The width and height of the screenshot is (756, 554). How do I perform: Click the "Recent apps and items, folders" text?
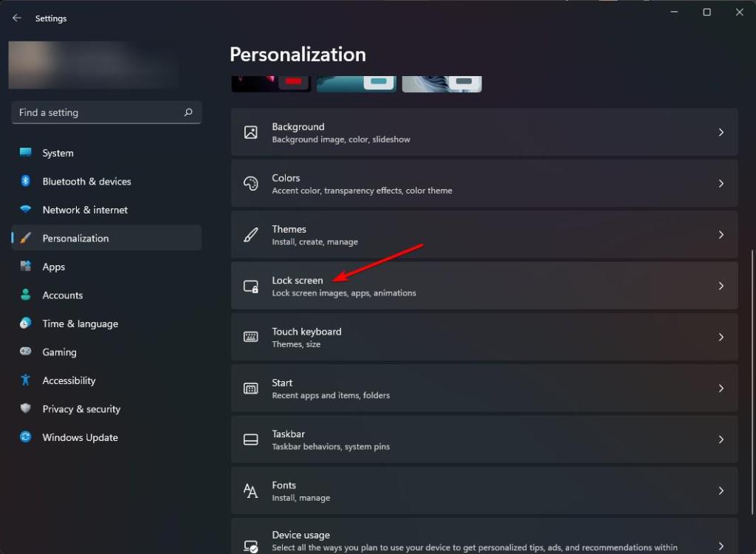point(331,396)
